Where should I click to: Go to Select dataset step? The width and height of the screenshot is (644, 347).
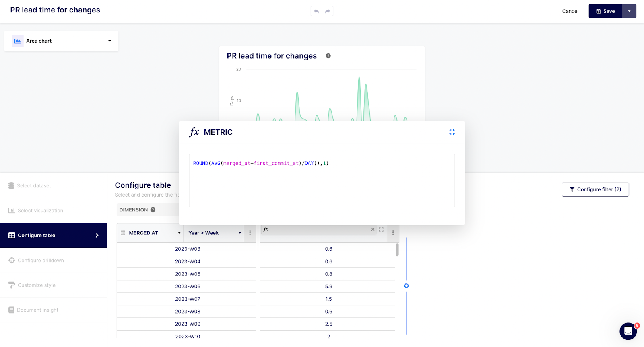click(34, 186)
